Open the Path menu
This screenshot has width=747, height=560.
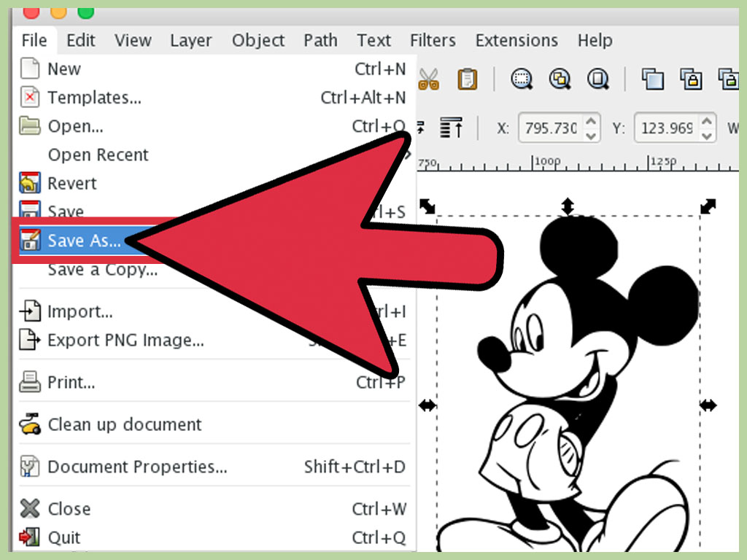[321, 41]
